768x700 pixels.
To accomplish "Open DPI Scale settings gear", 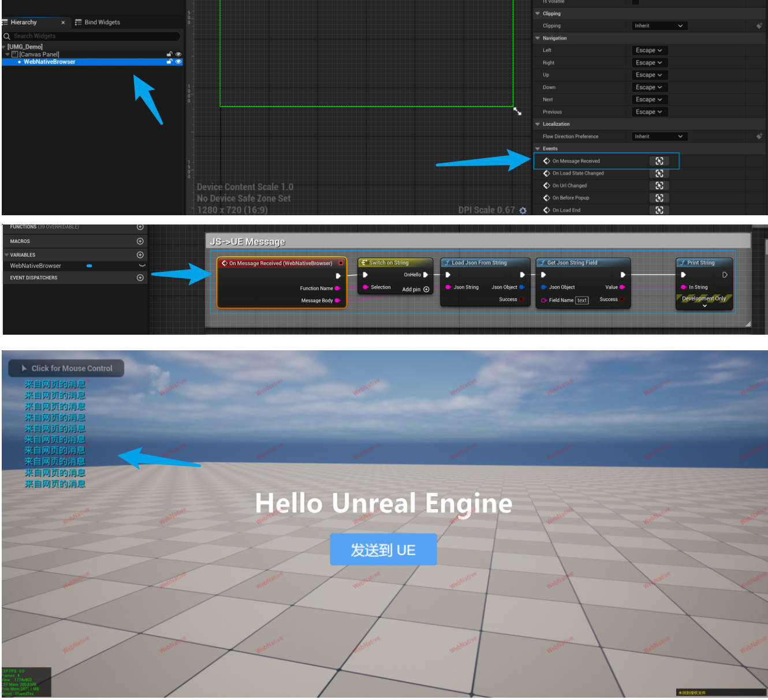I will coord(523,211).
